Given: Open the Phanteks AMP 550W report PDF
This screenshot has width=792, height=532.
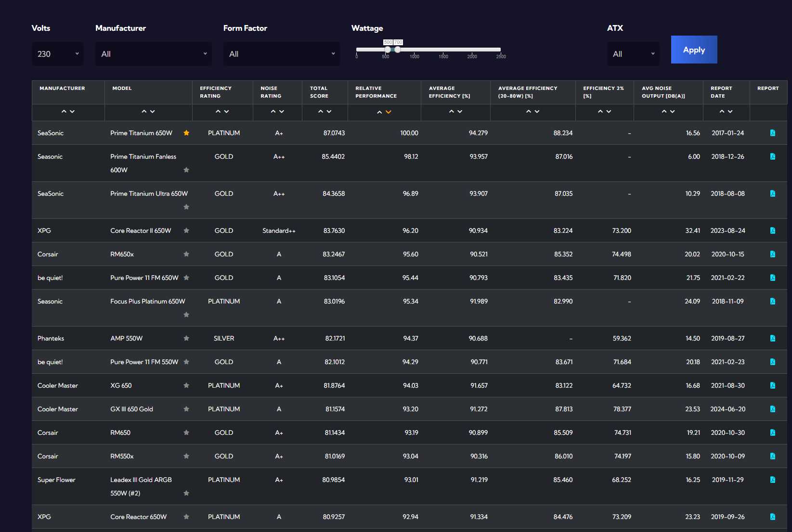Looking at the screenshot, I should click(772, 339).
